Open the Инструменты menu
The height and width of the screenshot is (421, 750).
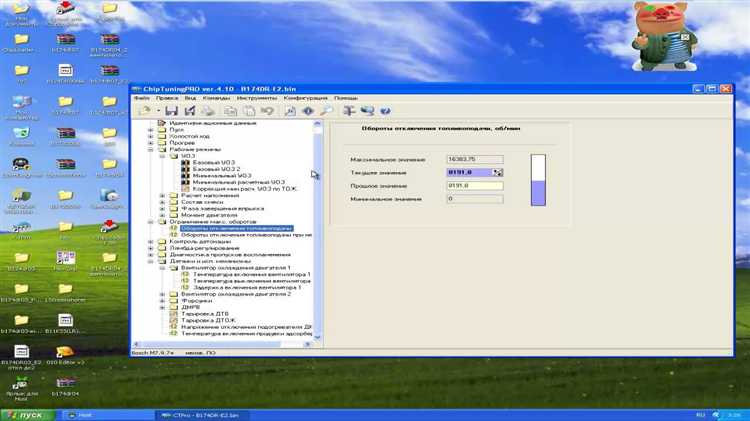[x=257, y=98]
